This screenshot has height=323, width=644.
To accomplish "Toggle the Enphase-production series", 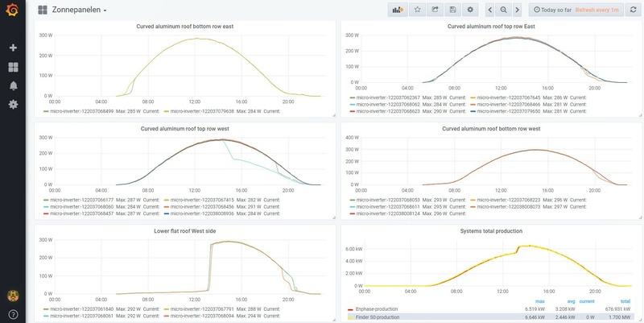I will tap(377, 309).
